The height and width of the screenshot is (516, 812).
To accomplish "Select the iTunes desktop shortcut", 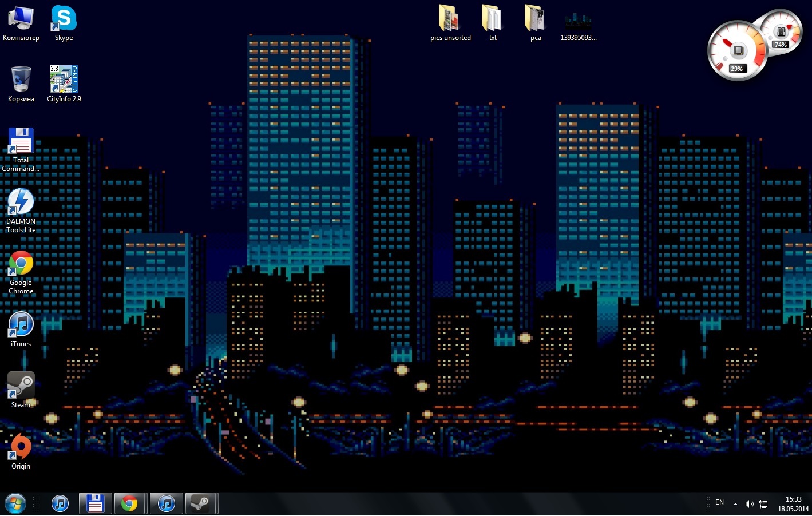I will click(x=21, y=330).
